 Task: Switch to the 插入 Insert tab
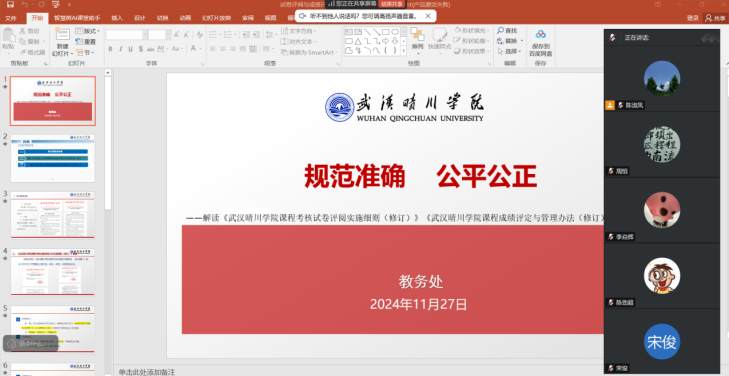tap(117, 18)
